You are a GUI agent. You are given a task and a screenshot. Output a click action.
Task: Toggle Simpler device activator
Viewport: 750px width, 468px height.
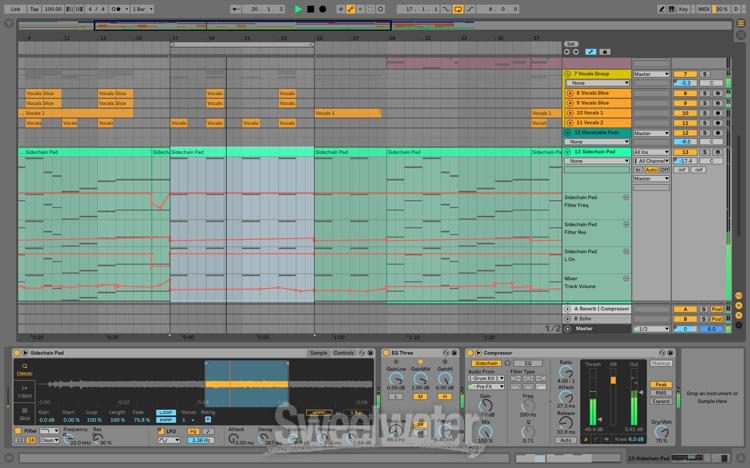coord(17,353)
